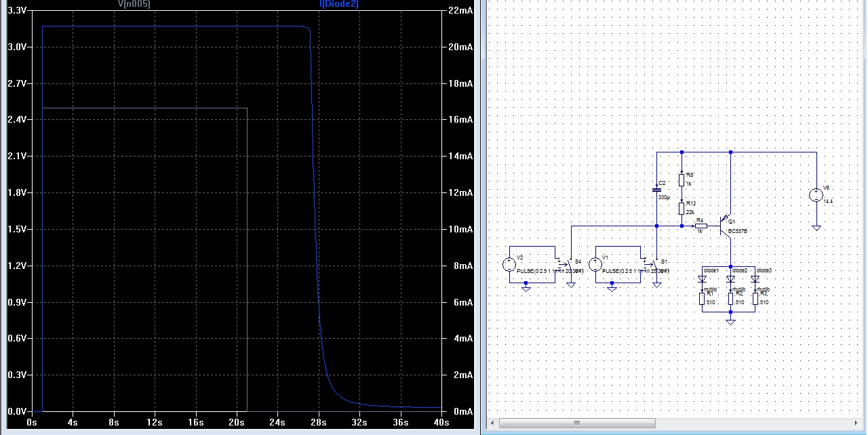Click the diode2 LED symbol

click(730, 278)
